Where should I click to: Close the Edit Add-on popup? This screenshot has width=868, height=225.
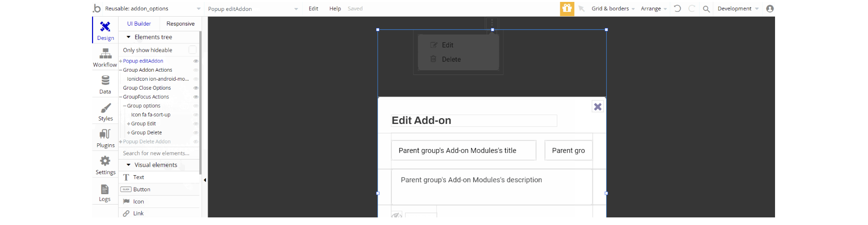click(x=598, y=107)
